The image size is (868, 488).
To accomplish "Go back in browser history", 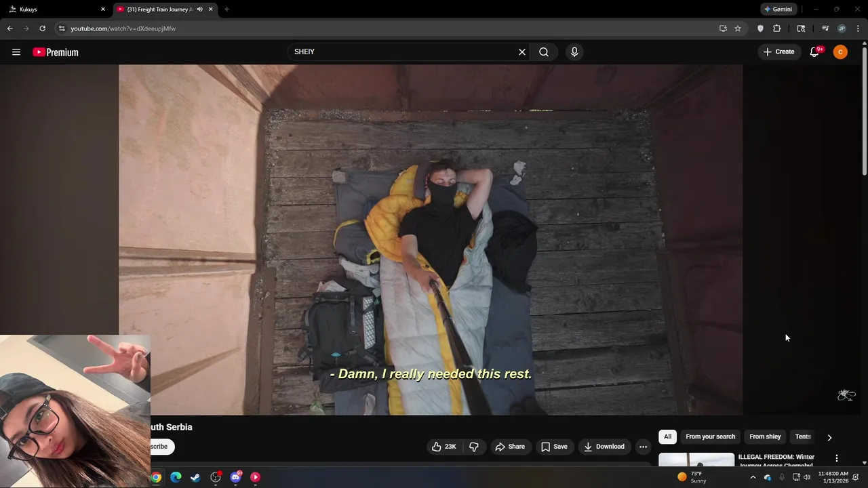I will pyautogui.click(x=9, y=28).
